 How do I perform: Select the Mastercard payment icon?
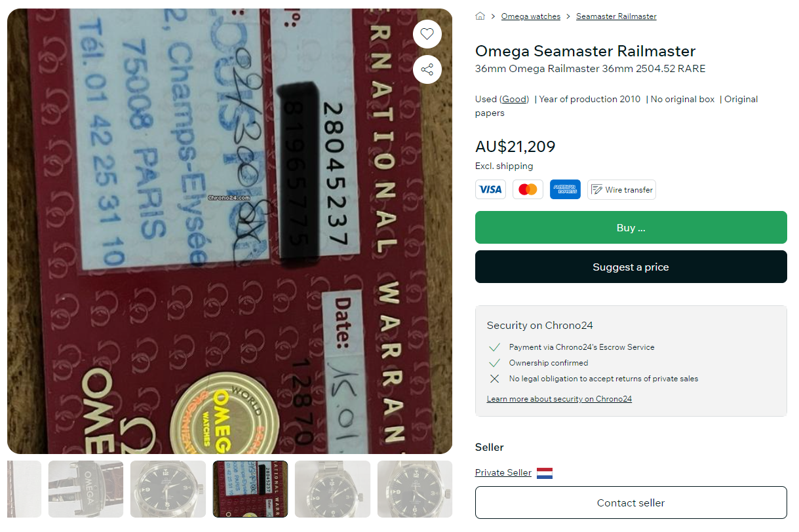(x=528, y=189)
